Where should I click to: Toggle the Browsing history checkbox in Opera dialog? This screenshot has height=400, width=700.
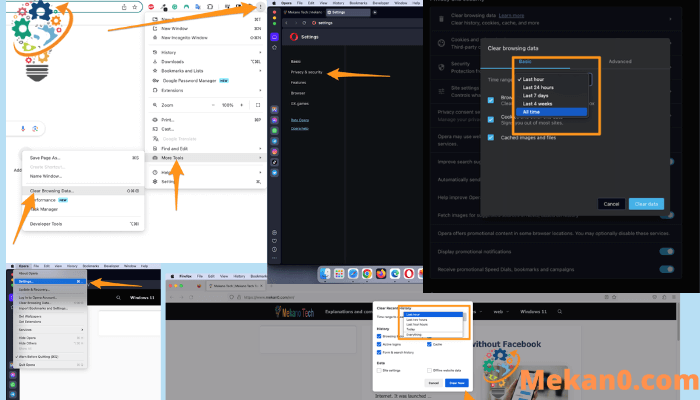491,100
